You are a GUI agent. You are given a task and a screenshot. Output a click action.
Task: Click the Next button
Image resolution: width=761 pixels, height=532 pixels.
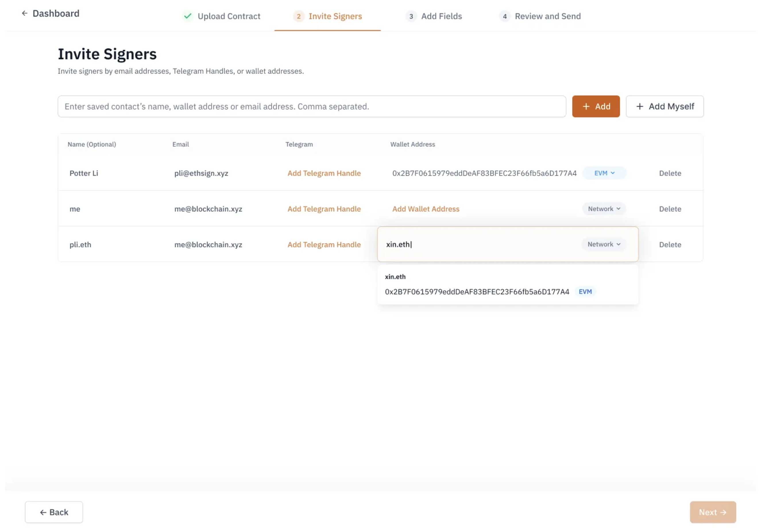pyautogui.click(x=712, y=512)
